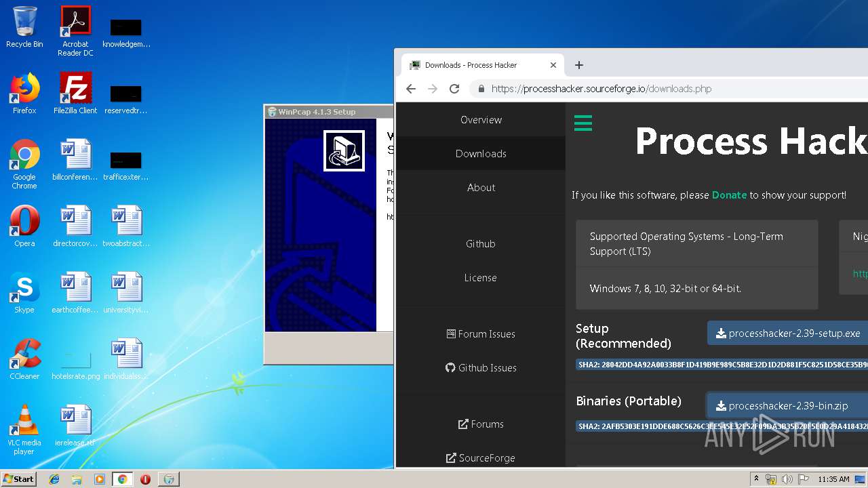Open VLC media player desktop shortcut

pos(24,430)
